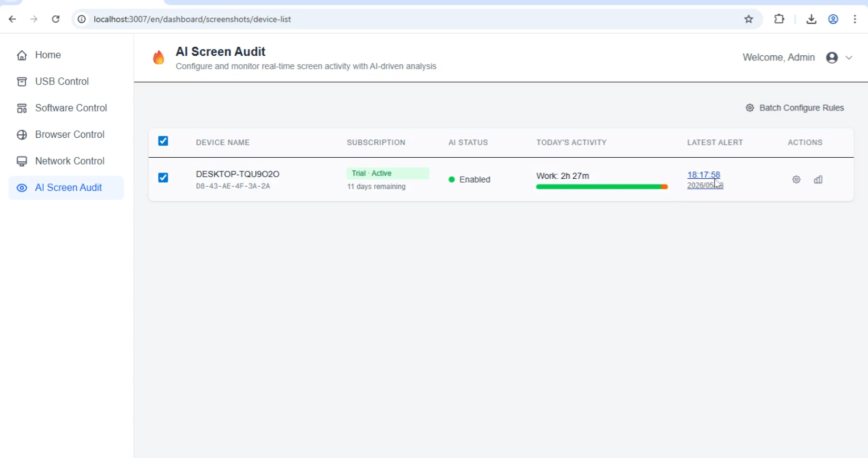868x458 pixels.
Task: Click the ACTIONS column header
Action: pos(805,143)
